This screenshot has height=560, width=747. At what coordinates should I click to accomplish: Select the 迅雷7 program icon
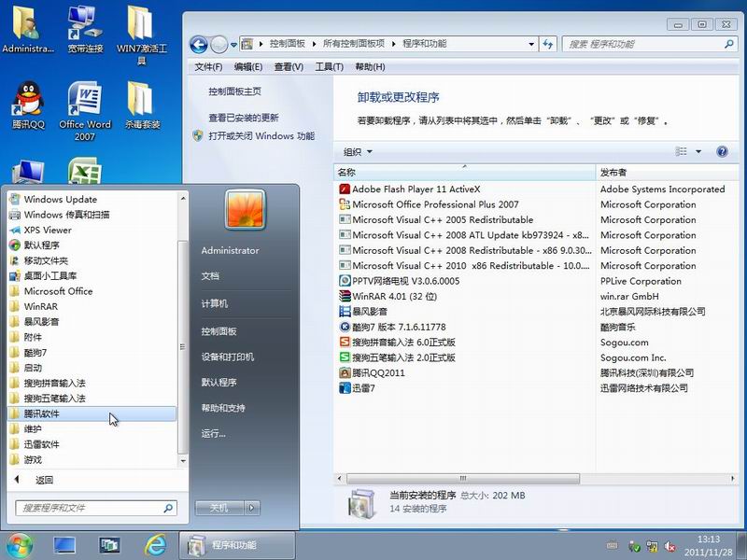[345, 388]
